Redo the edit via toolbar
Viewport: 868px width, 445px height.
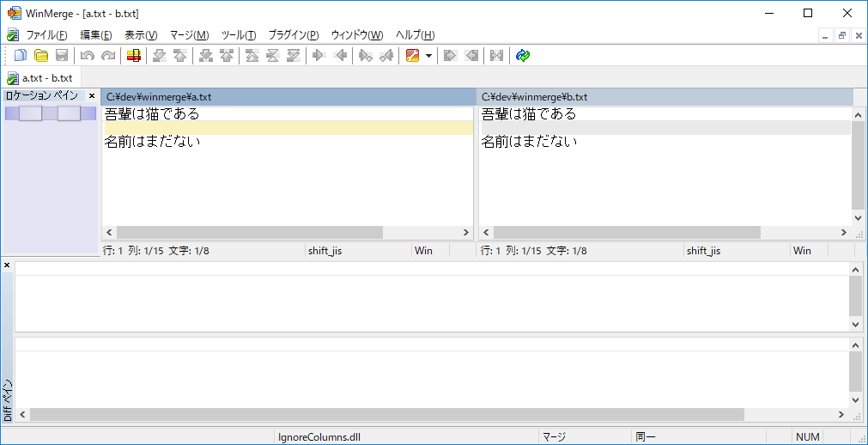coord(108,56)
